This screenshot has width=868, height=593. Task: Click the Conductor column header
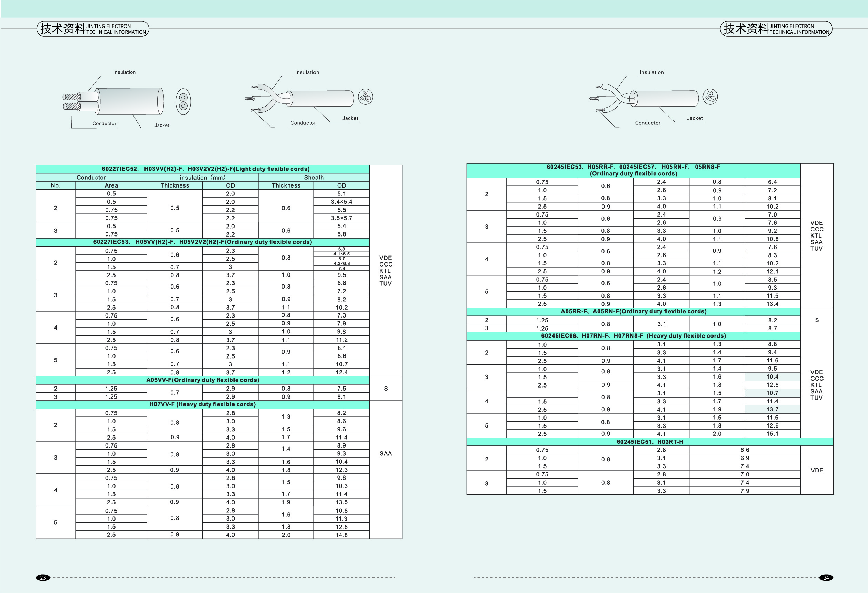(91, 177)
